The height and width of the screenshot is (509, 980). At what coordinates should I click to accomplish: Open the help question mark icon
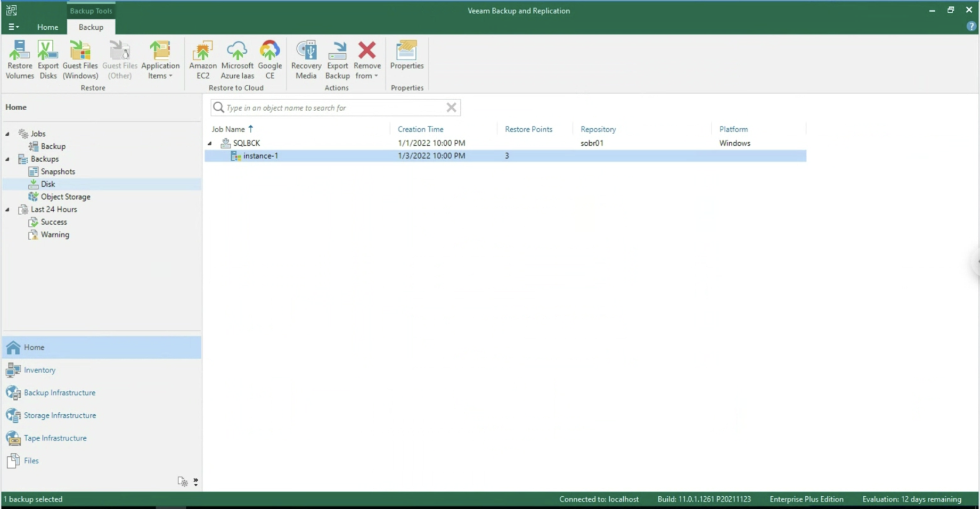pos(971,27)
